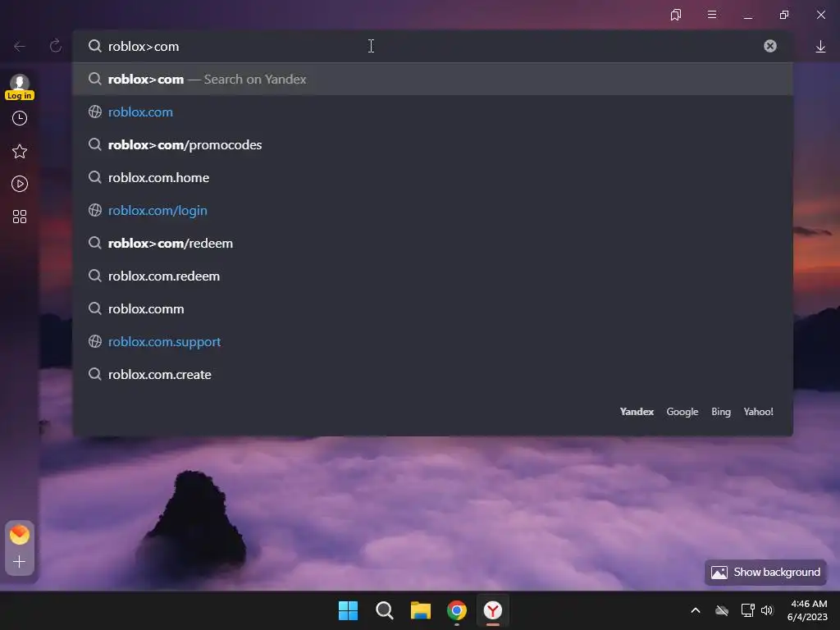
Task: Switch search engine to Yandex
Action: (637, 412)
